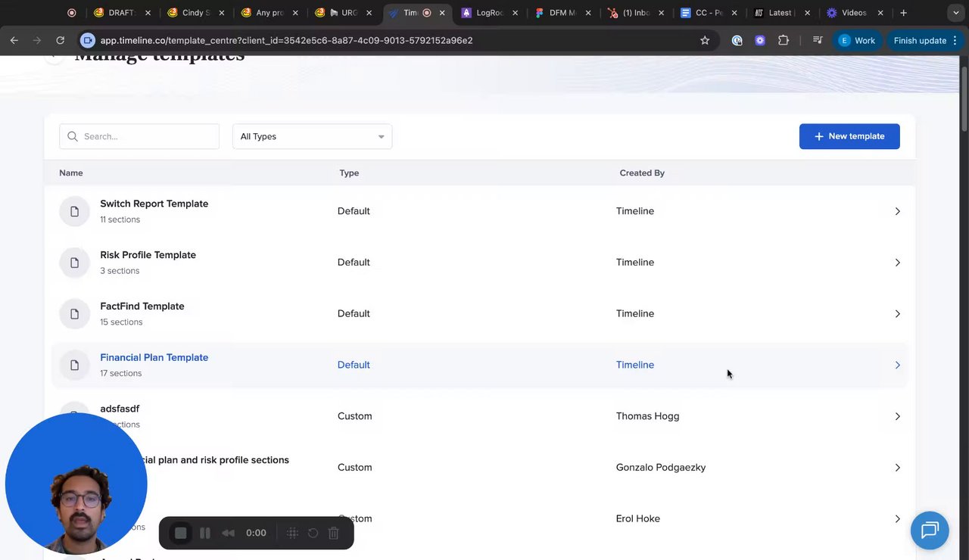Switch to the Any pro browser tab
969x560 pixels.
[x=270, y=13]
